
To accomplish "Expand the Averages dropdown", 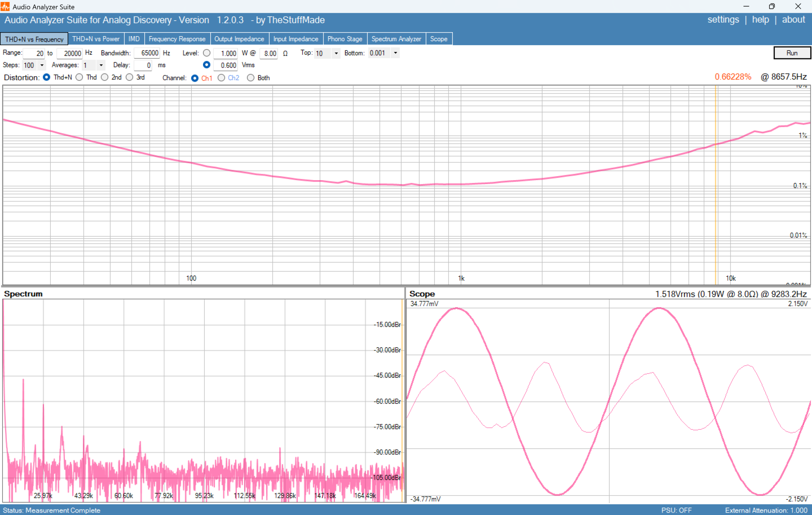I will coord(101,65).
